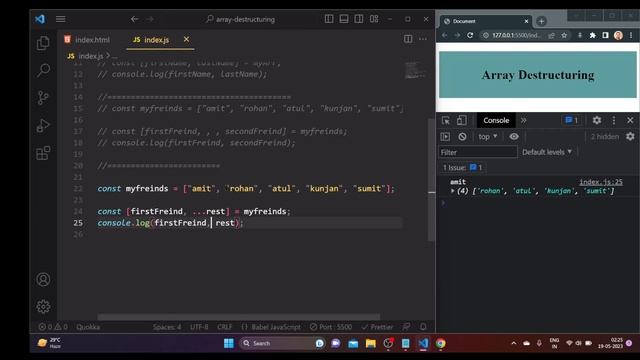Select an element to inspect in DevTools
The height and width of the screenshot is (360, 640).
pyautogui.click(x=446, y=120)
